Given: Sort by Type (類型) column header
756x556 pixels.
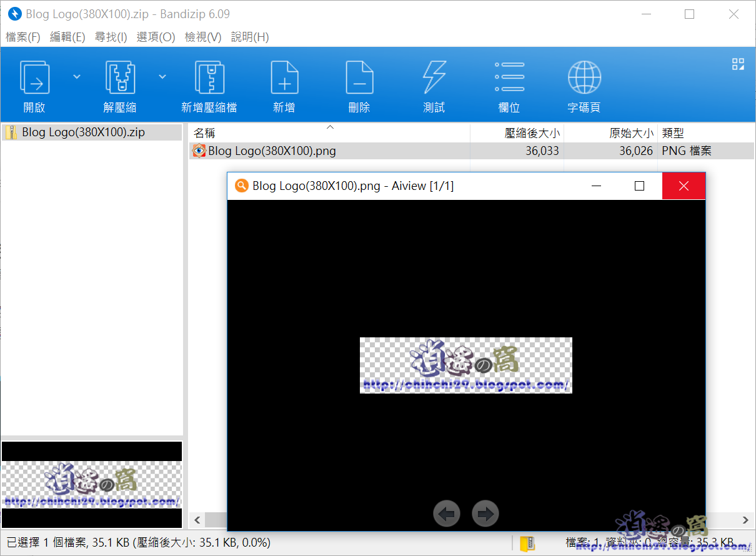Looking at the screenshot, I should (706, 132).
